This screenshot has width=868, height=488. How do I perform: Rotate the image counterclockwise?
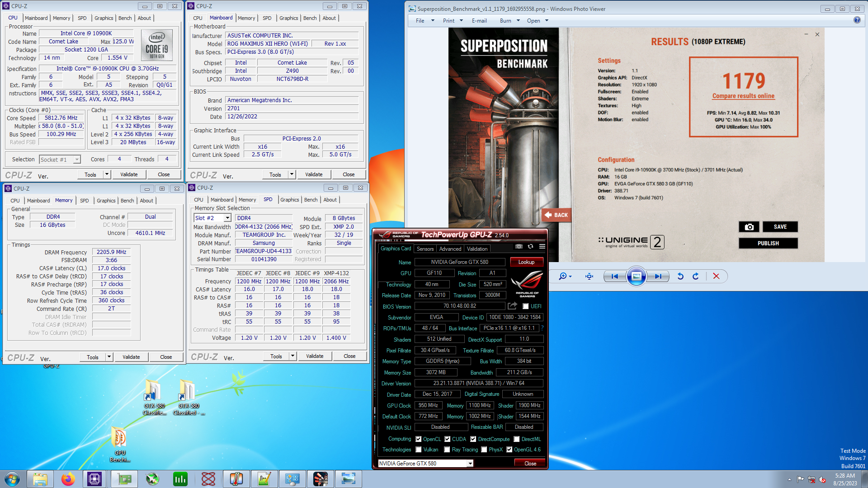[680, 276]
